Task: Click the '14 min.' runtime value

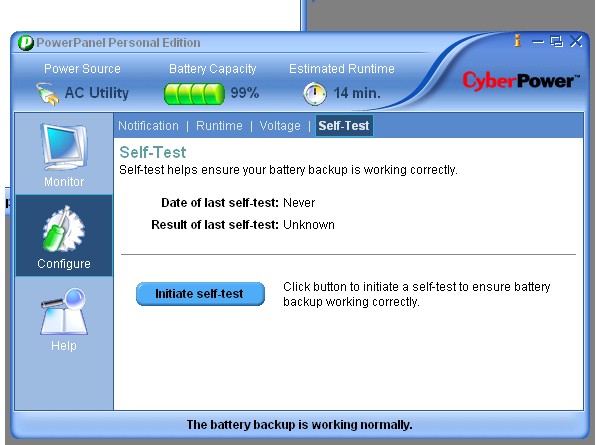Action: click(357, 93)
